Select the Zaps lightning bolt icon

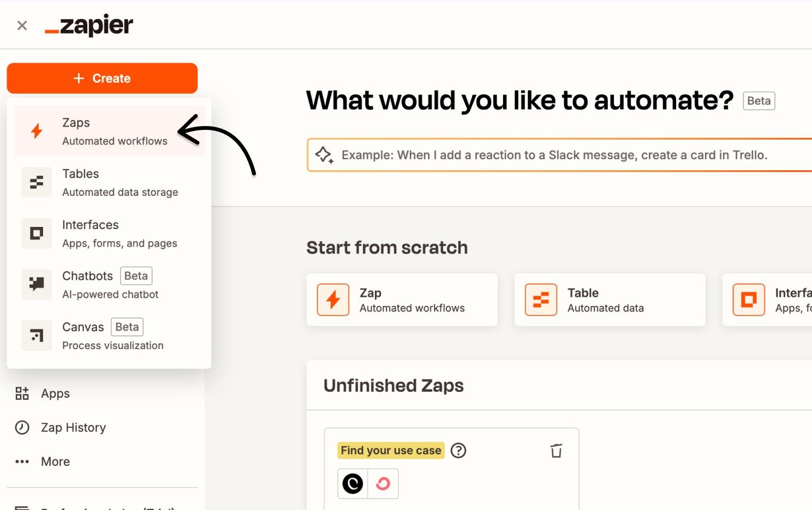point(37,131)
